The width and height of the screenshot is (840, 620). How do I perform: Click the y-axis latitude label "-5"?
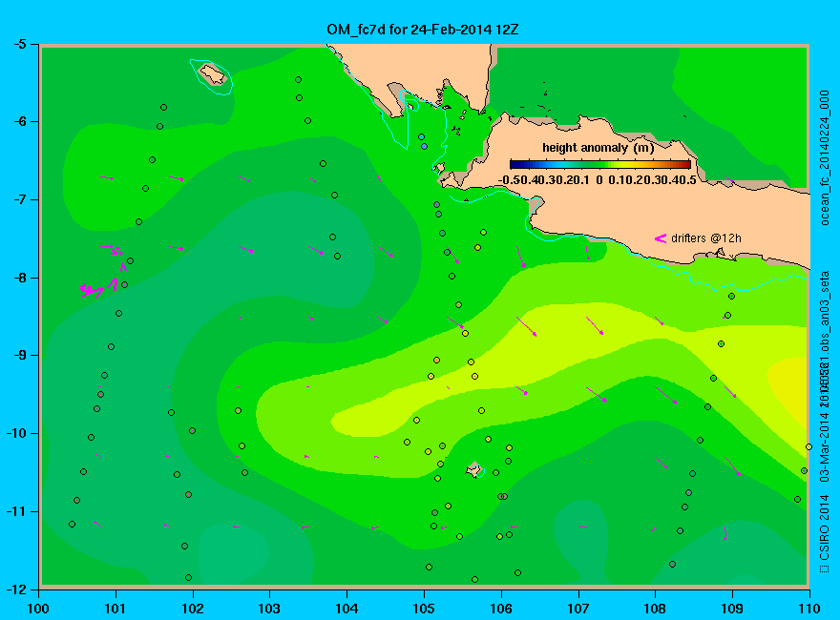[x=20, y=44]
